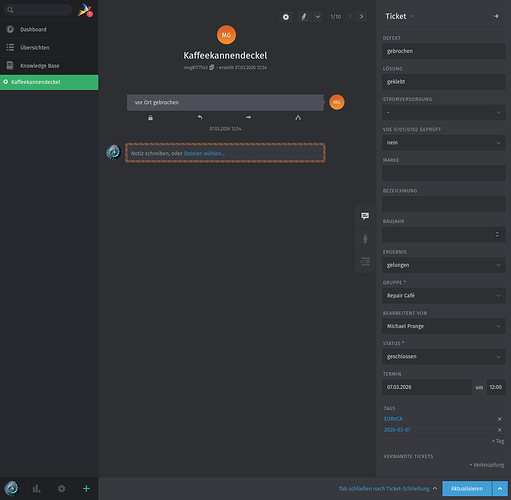Click the green plus new ticket icon
Screen dimensions: 511x500
tap(86, 489)
